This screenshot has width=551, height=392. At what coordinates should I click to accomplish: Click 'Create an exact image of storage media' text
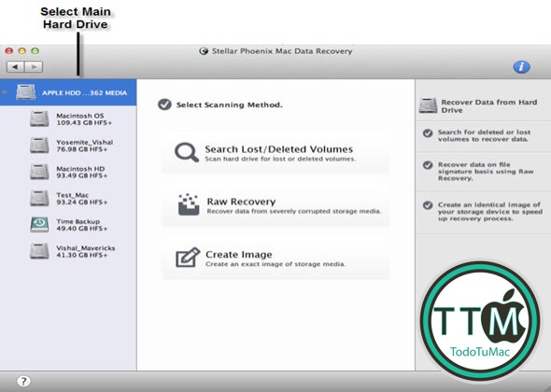pos(275,264)
